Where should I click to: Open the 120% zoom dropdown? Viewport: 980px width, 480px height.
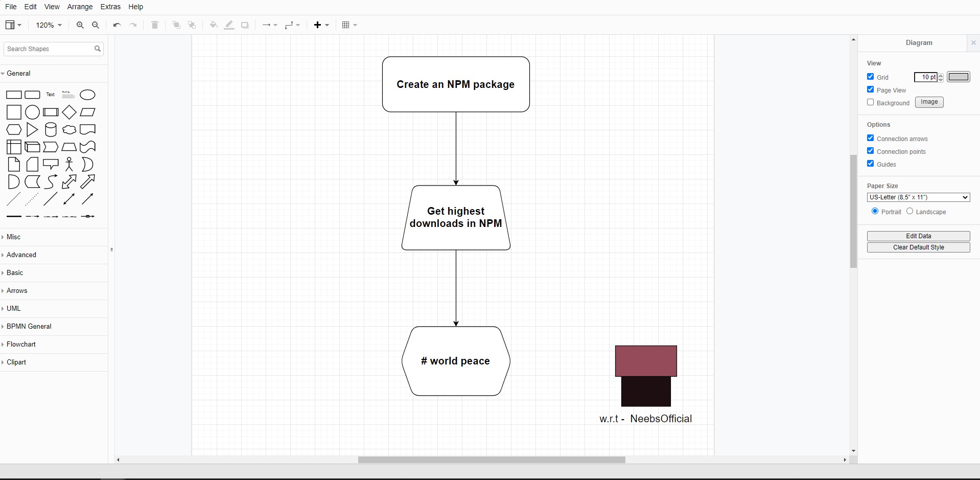coord(49,25)
